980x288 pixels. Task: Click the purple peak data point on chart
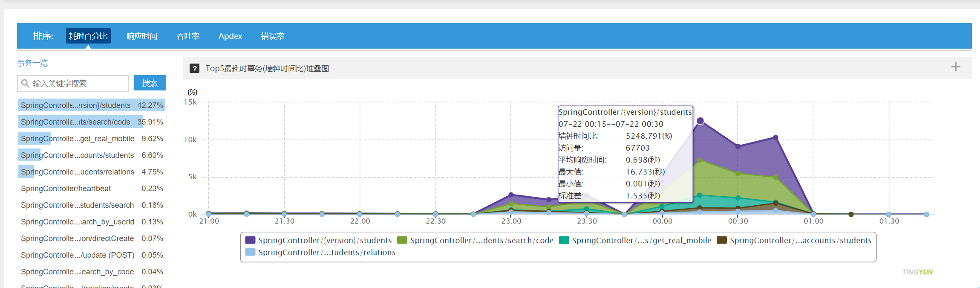[x=700, y=121]
